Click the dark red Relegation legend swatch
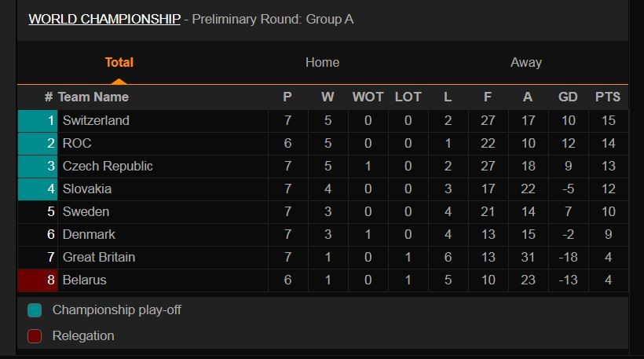Viewport: 644px width, 359px height. click(35, 336)
